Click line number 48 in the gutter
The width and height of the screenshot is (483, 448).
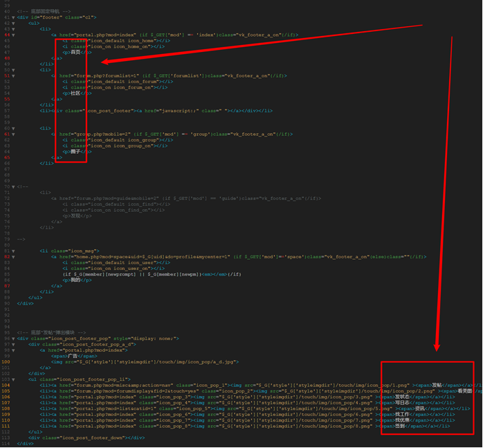coord(7,58)
